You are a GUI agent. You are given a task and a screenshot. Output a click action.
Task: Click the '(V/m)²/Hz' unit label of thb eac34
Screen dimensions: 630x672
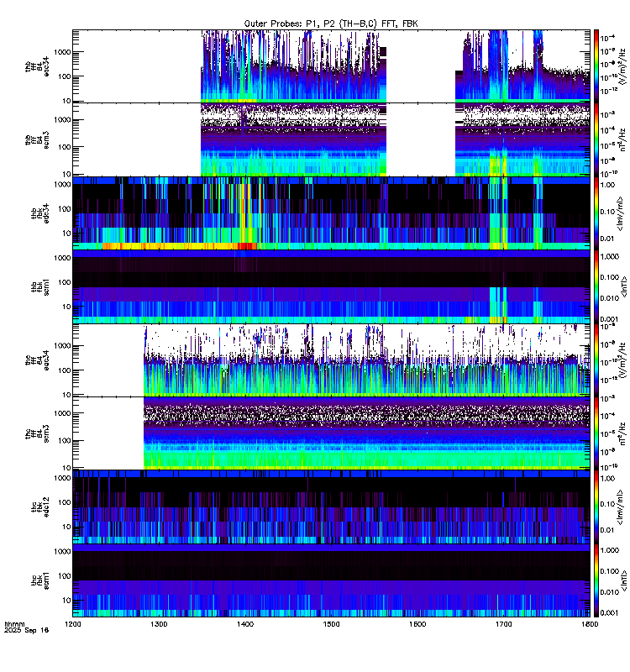(623, 66)
